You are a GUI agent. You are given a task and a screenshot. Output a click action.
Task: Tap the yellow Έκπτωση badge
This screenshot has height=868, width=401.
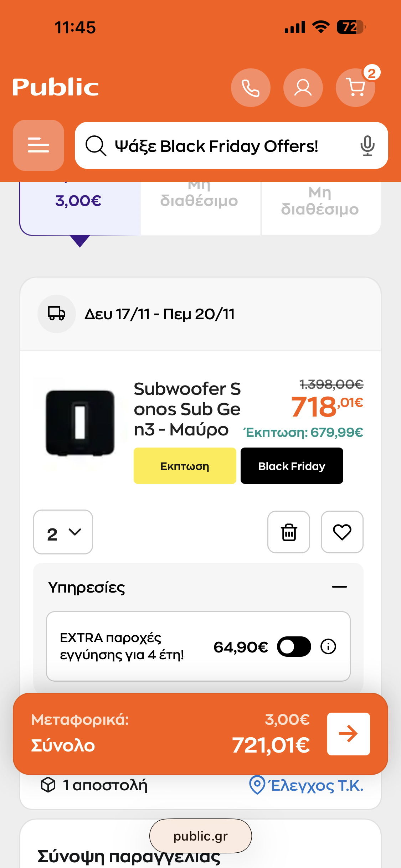point(185,466)
